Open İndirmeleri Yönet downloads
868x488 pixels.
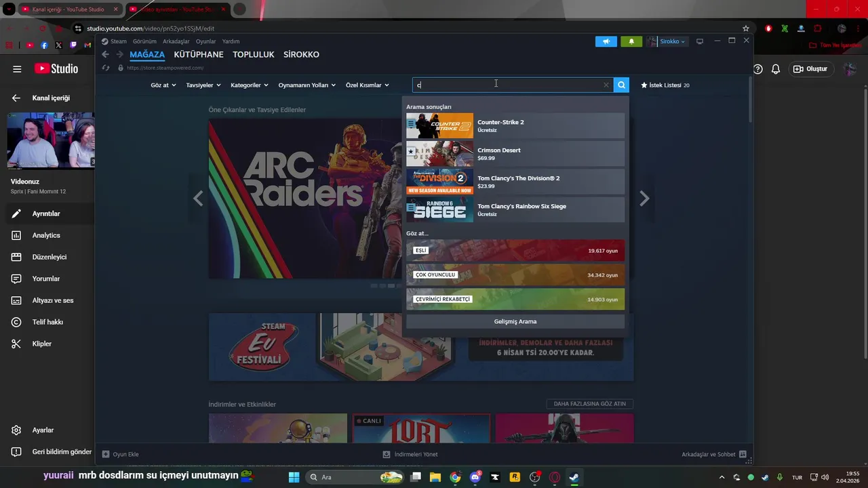click(410, 454)
